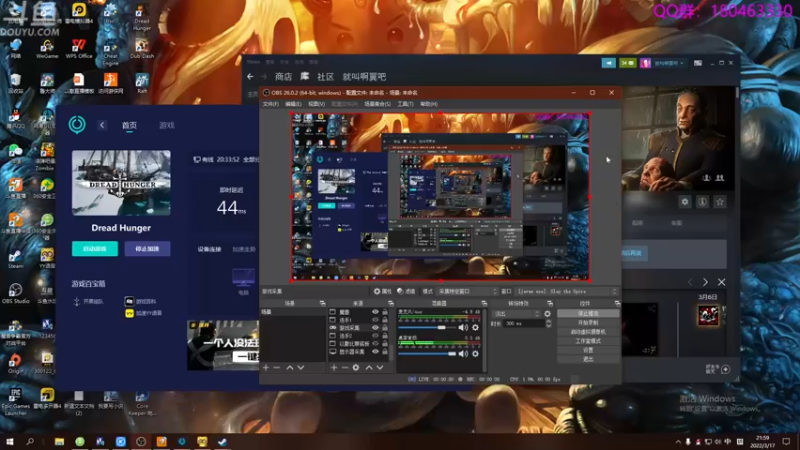The image size is (800, 450).
Task: Toggle lock on game capture source
Action: pyautogui.click(x=385, y=328)
